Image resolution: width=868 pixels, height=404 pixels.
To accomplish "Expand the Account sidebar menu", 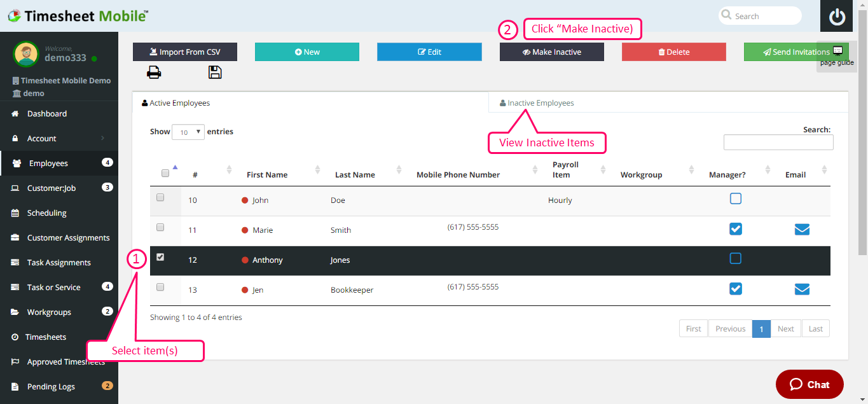I will (x=59, y=139).
